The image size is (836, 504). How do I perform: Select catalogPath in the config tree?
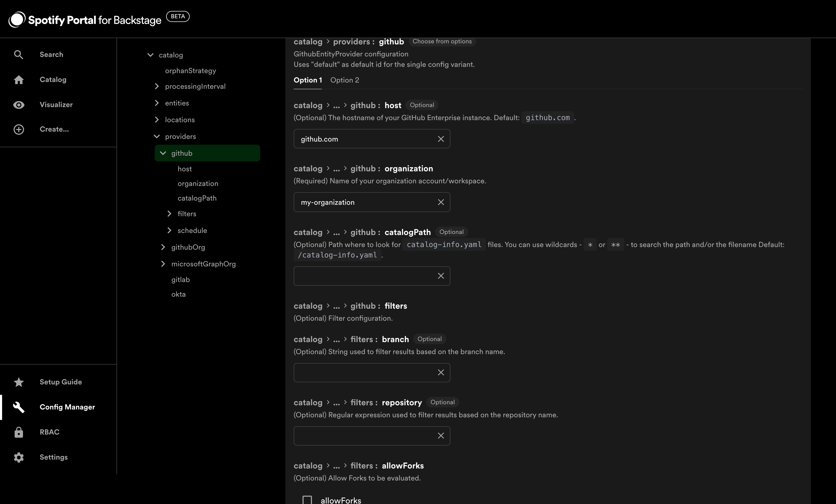coord(197,198)
